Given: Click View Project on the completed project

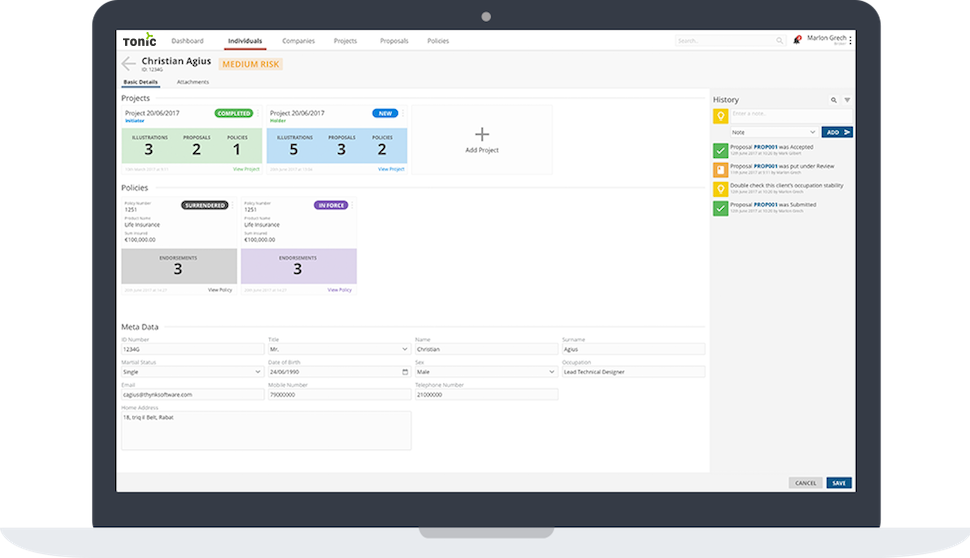Looking at the screenshot, I should [246, 169].
